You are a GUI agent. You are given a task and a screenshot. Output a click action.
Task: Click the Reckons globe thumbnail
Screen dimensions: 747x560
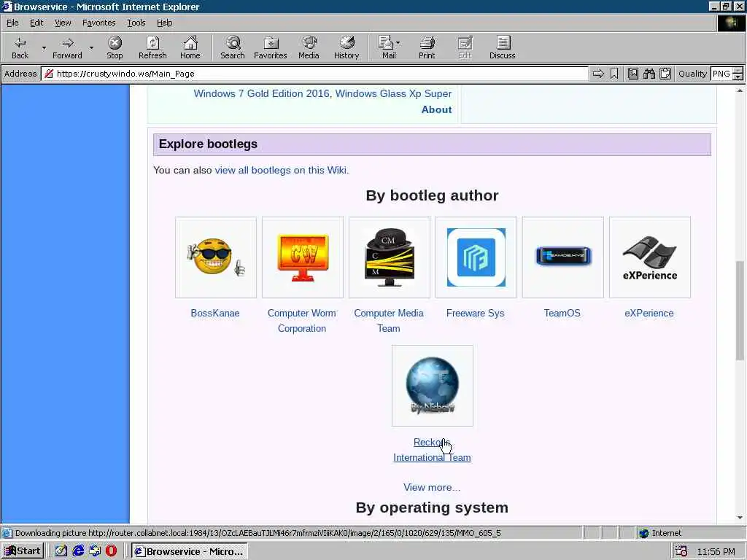pos(433,386)
